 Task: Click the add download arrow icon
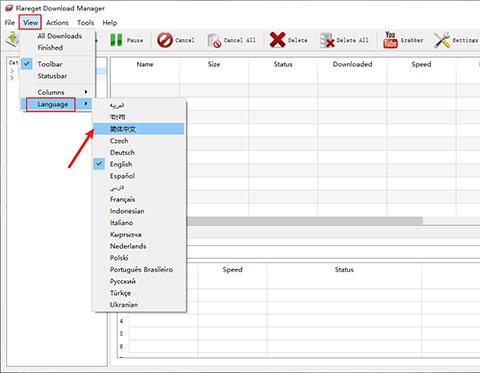(13, 39)
